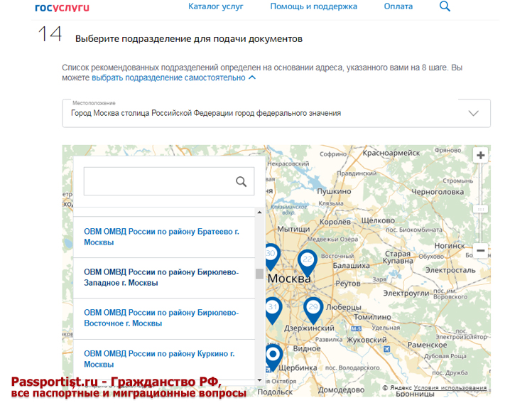Image resolution: width=532 pixels, height=403 pixels.
Task: Open Каталог услуг menu
Action: (x=216, y=6)
